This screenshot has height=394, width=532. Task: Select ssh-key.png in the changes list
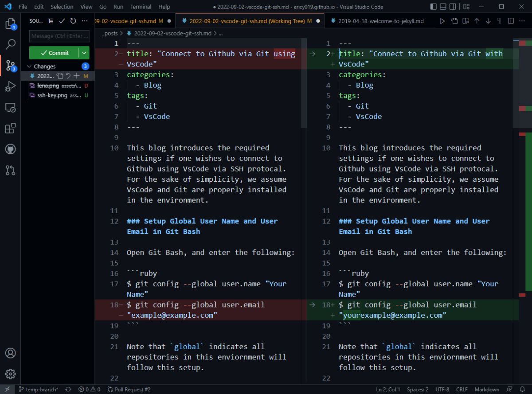[58, 95]
